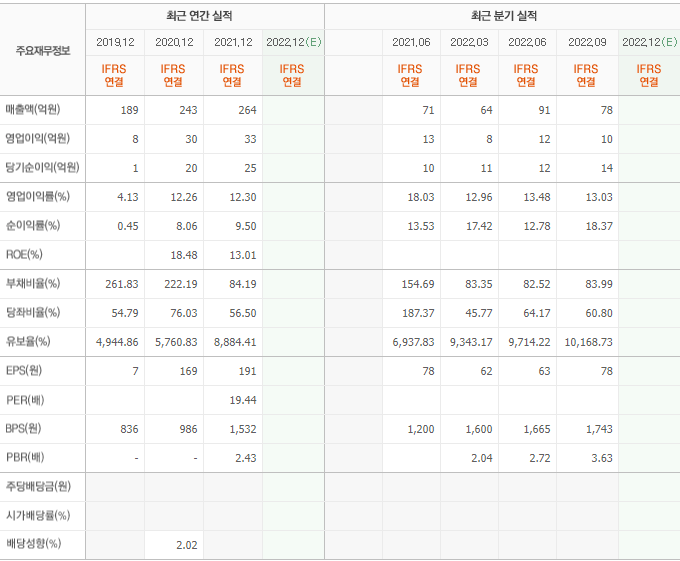Screen dimensions: 680x561
Task: Select the ROE(%) row label
Action: coord(24,255)
